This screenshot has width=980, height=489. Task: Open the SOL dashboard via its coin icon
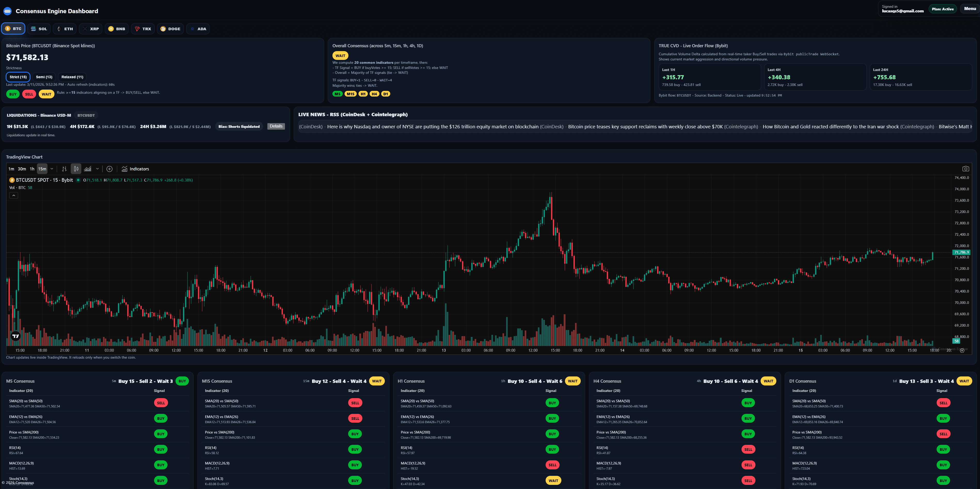coord(34,29)
